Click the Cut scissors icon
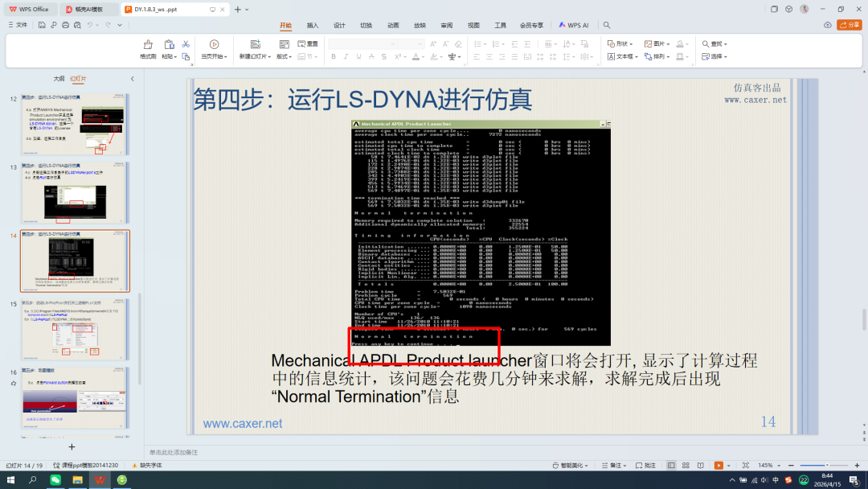Viewport: 868px width, 489px height. 186,44
